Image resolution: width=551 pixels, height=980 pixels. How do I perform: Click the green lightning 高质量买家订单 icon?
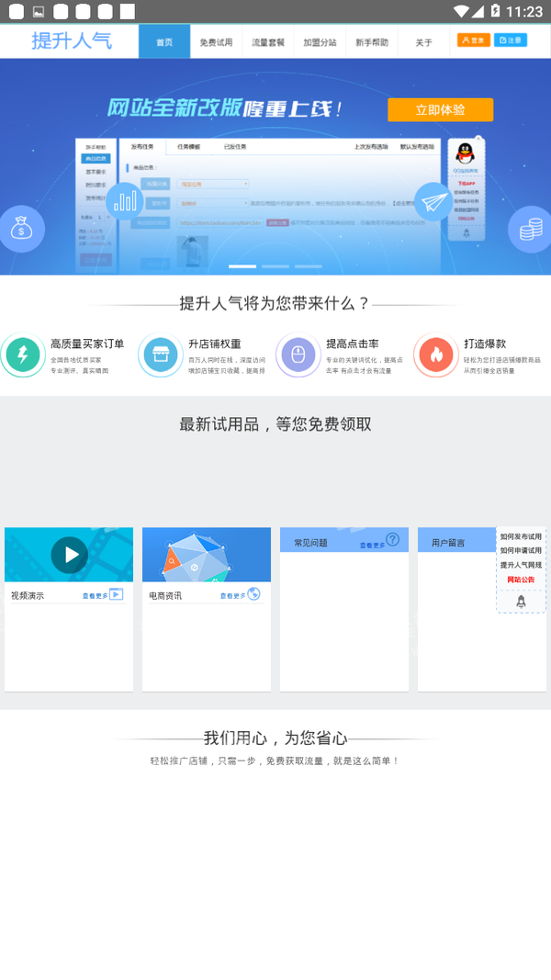pos(23,355)
